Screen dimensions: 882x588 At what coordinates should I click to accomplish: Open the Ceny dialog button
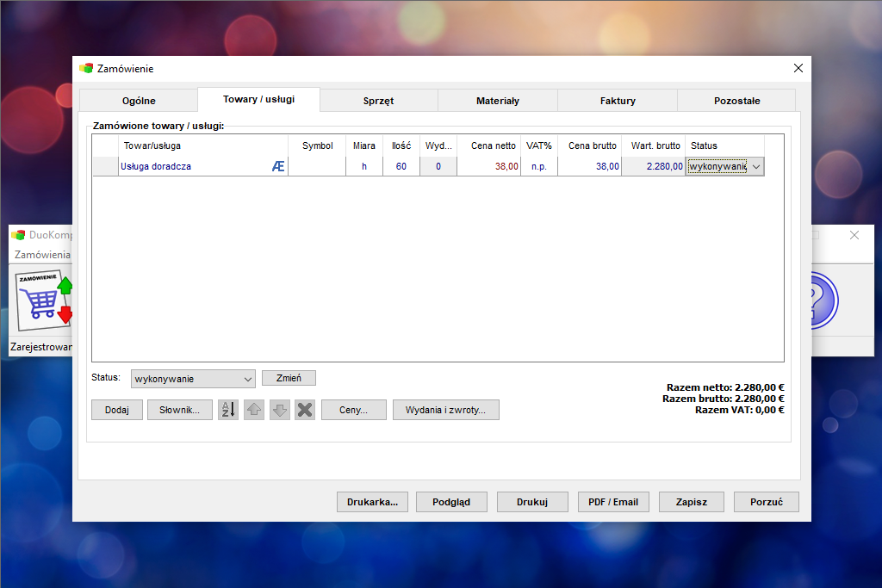[354, 410]
